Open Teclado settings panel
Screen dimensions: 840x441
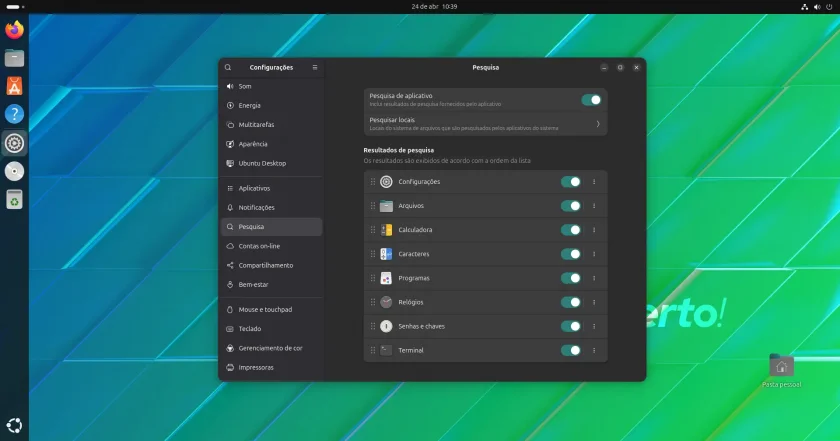272,329
